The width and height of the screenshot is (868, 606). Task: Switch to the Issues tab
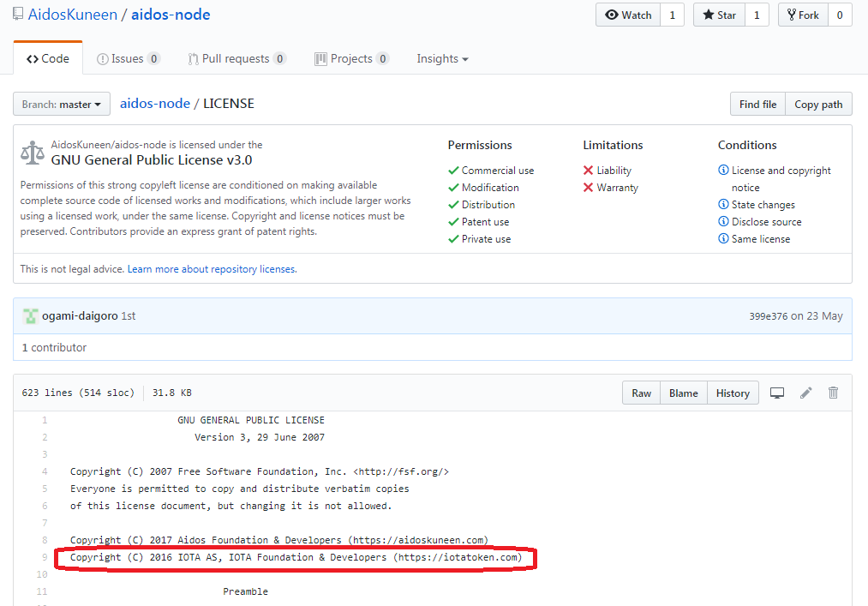click(129, 59)
